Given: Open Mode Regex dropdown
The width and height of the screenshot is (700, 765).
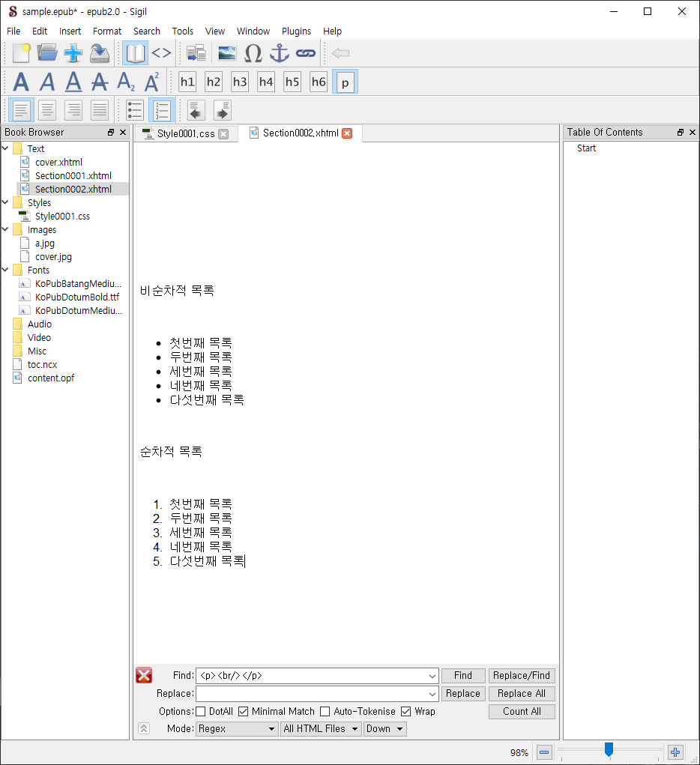Looking at the screenshot, I should 237,729.
